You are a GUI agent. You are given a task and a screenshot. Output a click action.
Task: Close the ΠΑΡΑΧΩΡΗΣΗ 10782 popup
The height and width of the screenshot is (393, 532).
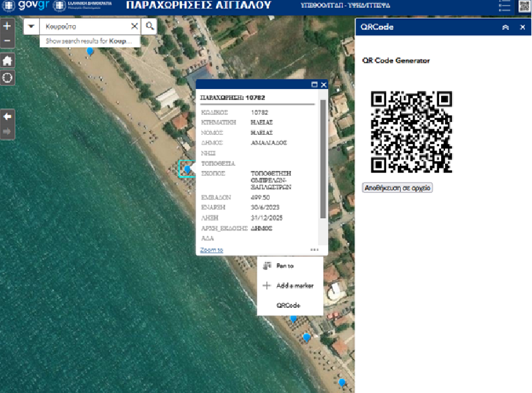click(x=323, y=85)
